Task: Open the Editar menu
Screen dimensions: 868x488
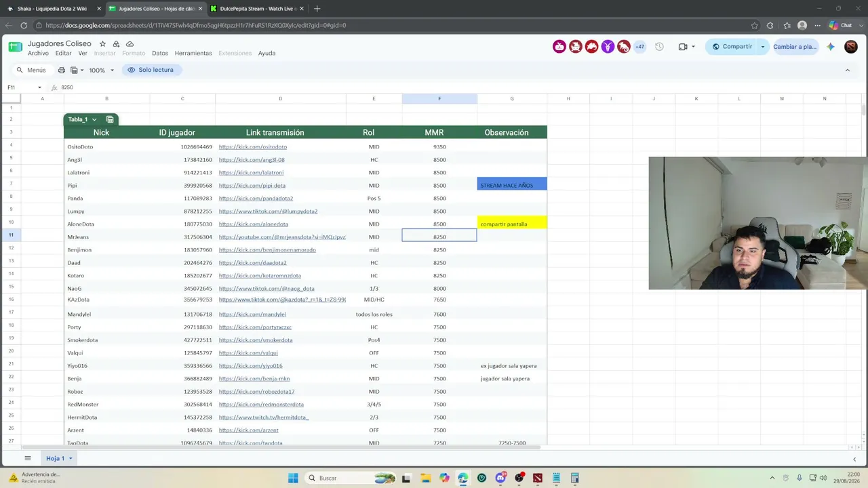Action: [63, 54]
